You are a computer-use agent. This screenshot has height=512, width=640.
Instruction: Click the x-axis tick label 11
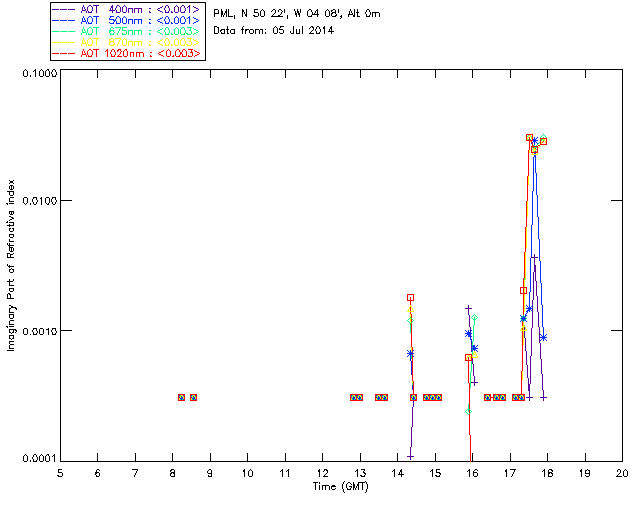coord(285,473)
